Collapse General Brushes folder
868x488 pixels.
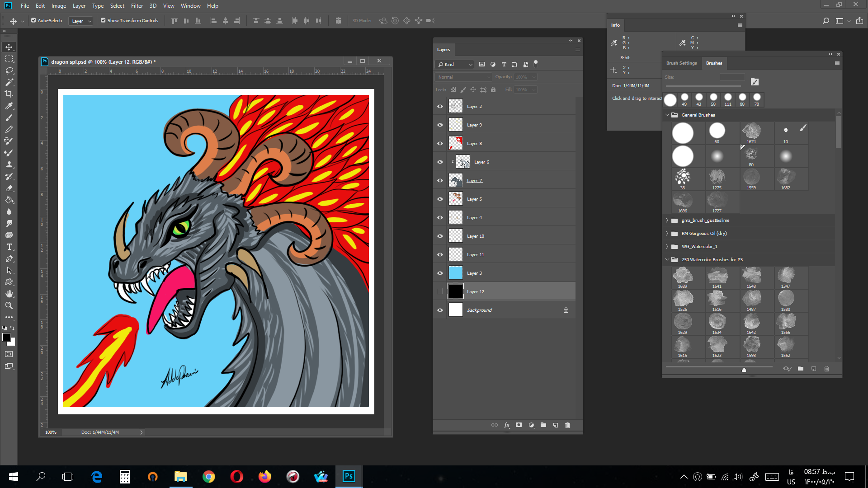click(667, 115)
